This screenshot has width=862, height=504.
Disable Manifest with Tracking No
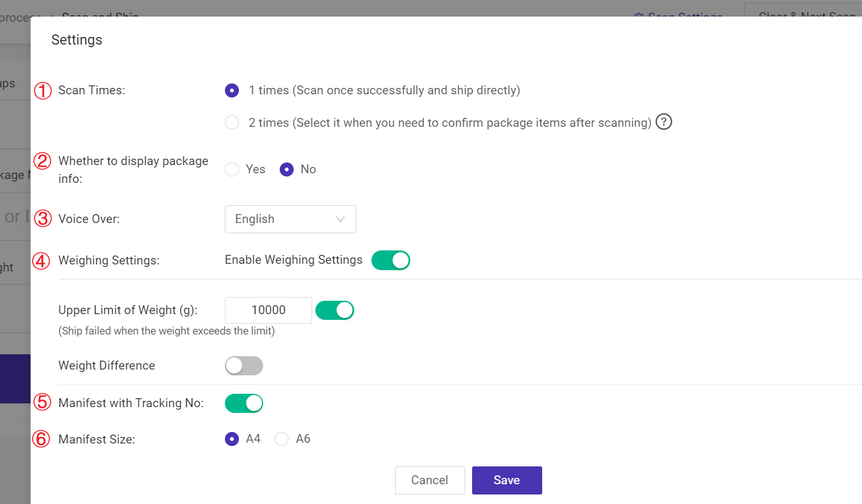tap(244, 403)
